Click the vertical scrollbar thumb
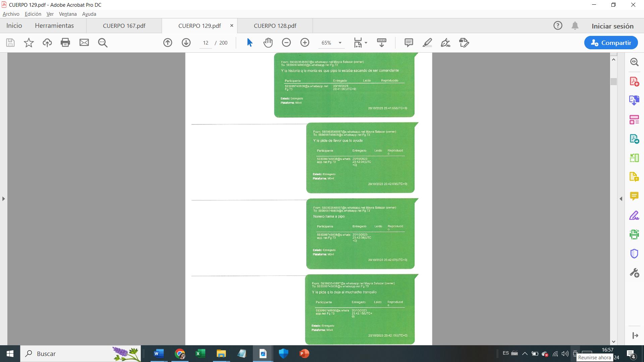Screen dimensions: 644x362 pyautogui.click(x=613, y=81)
